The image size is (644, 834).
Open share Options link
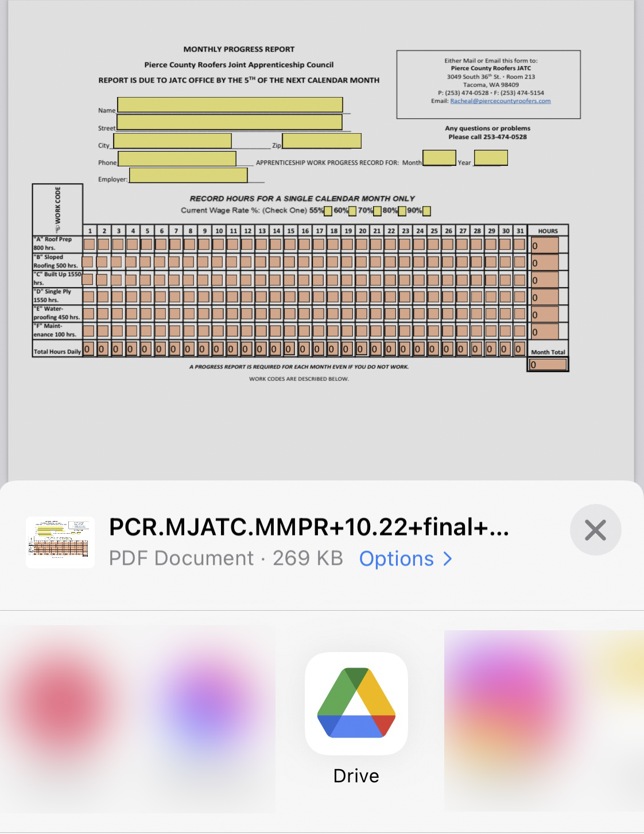coord(406,558)
